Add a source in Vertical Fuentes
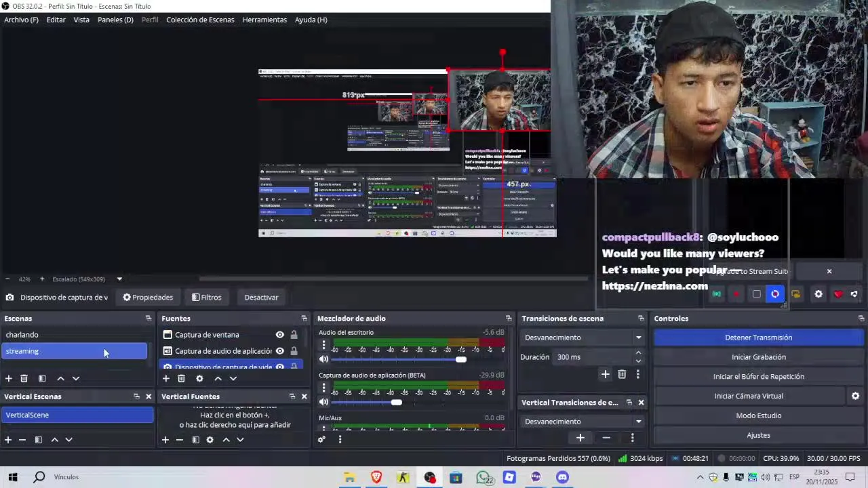This screenshot has height=488, width=868. coord(165,440)
